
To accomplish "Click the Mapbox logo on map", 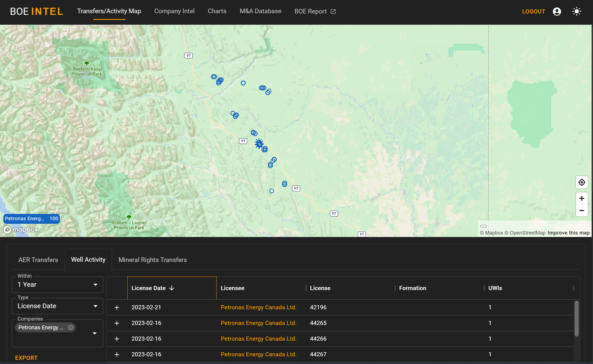I will (x=21, y=230).
